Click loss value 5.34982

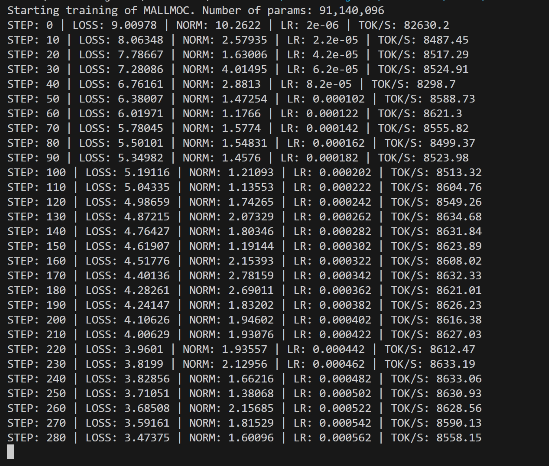(x=140, y=158)
